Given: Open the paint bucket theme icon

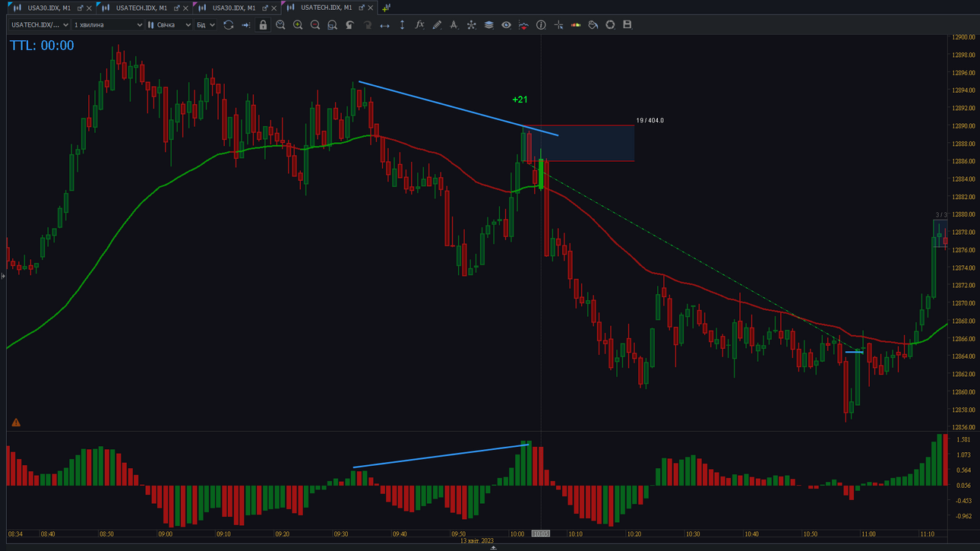Looking at the screenshot, I should tap(593, 25).
